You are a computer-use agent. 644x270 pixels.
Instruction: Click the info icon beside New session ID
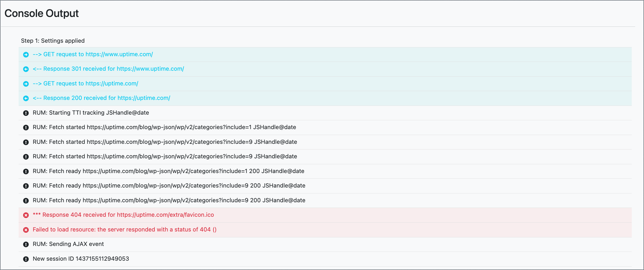[x=26, y=259]
